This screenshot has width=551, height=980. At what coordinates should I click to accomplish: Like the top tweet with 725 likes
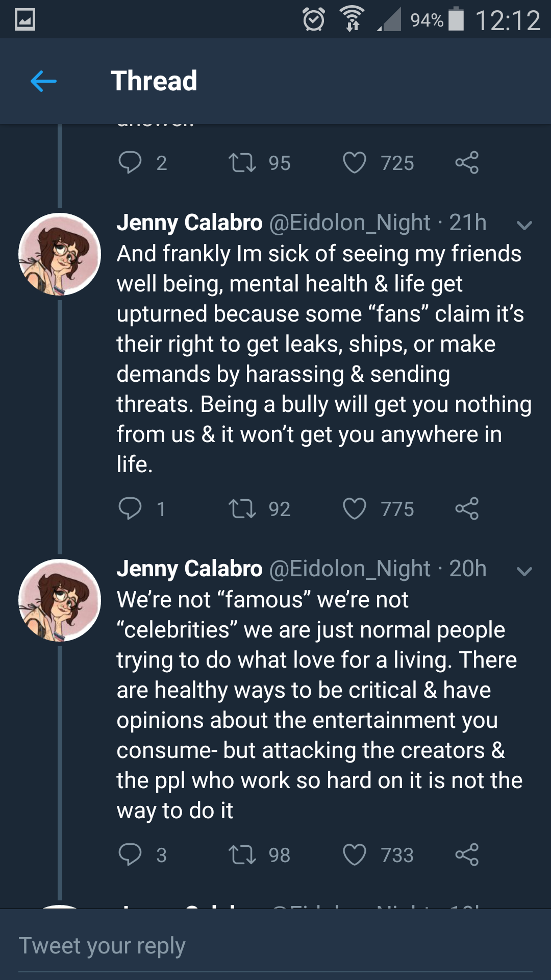point(355,163)
